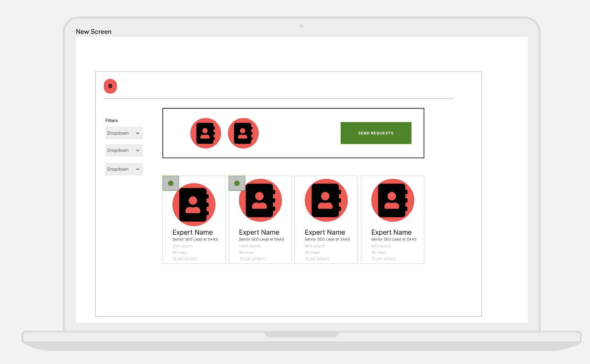The width and height of the screenshot is (590, 364).
Task: Open the second Dropdown under Filters
Action: click(x=124, y=150)
